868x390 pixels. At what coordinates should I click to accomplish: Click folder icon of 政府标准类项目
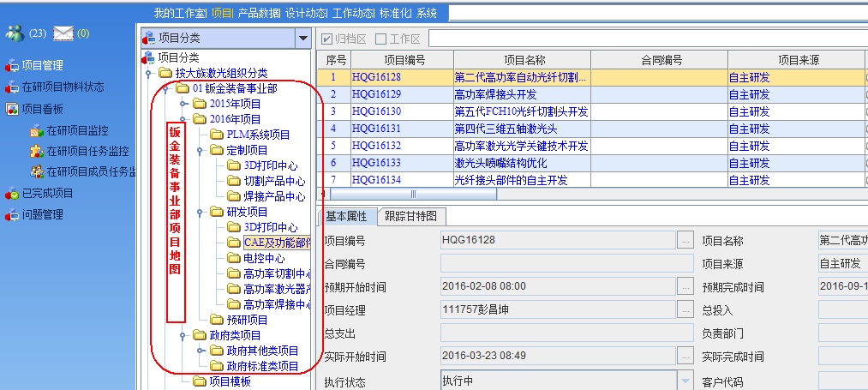pos(217,366)
